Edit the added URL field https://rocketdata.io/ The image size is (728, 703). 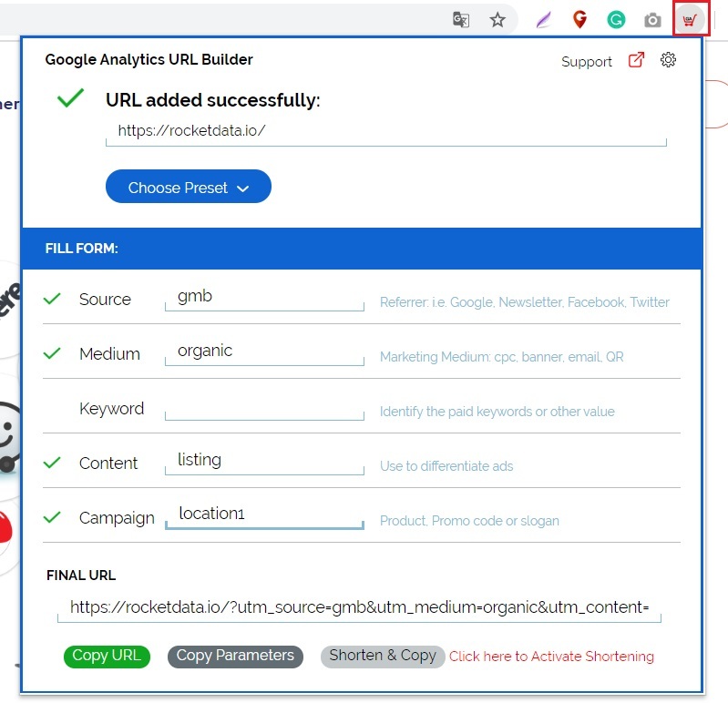pos(386,132)
